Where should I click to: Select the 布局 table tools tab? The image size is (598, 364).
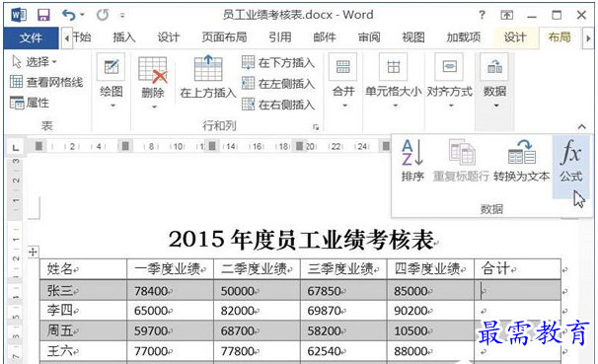(560, 37)
